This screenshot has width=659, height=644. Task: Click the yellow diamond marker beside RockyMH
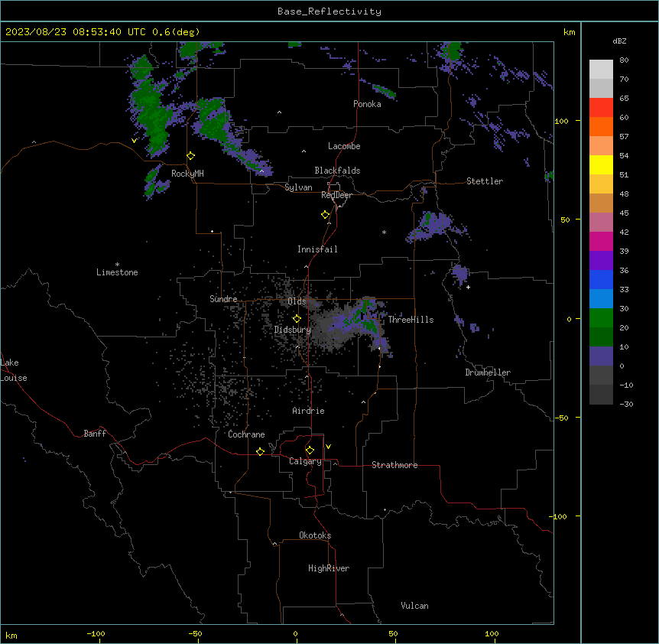click(x=191, y=156)
